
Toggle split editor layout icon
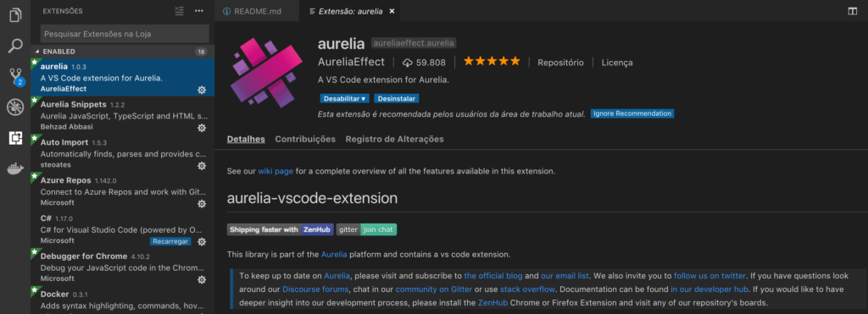853,11
